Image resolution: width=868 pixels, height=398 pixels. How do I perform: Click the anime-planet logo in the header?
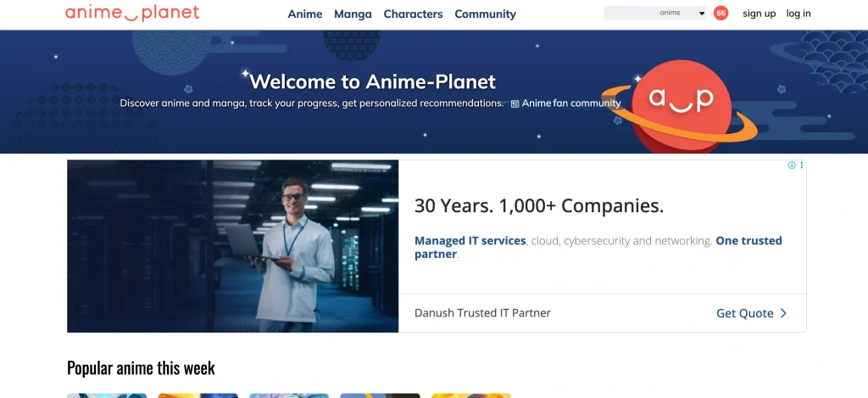[132, 13]
